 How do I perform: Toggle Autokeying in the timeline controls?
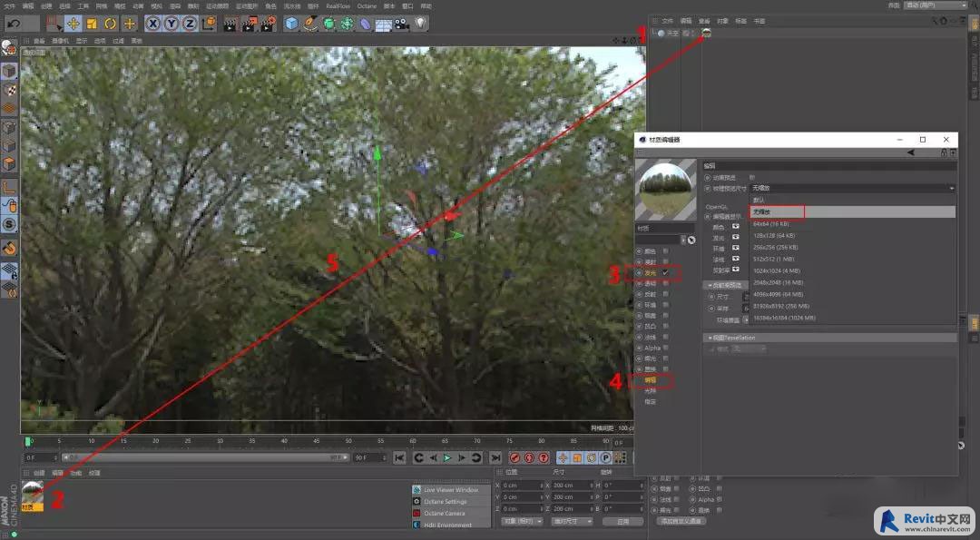click(529, 458)
